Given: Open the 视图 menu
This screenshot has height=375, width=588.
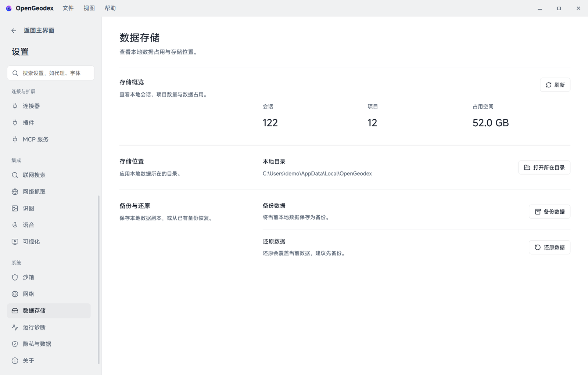Looking at the screenshot, I should pos(89,8).
